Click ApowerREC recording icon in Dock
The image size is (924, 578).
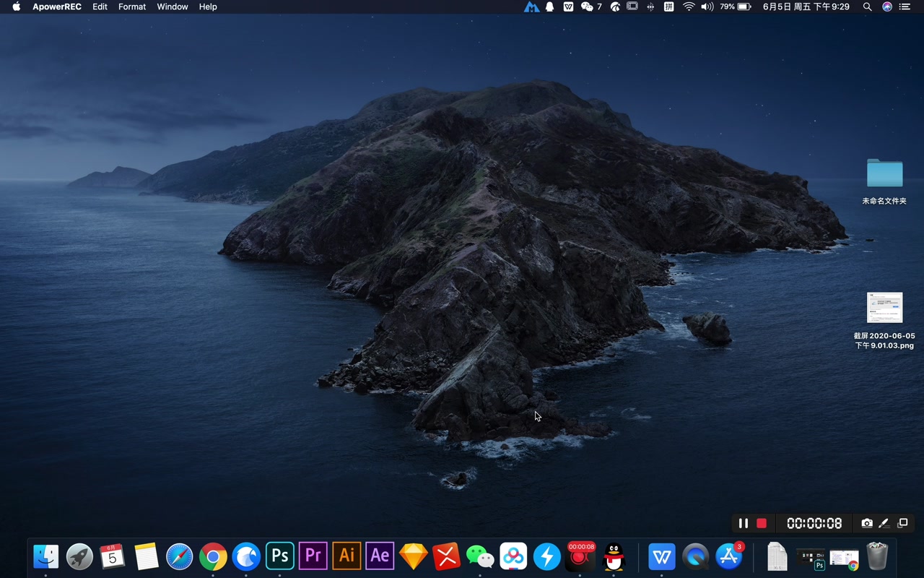pyautogui.click(x=580, y=556)
